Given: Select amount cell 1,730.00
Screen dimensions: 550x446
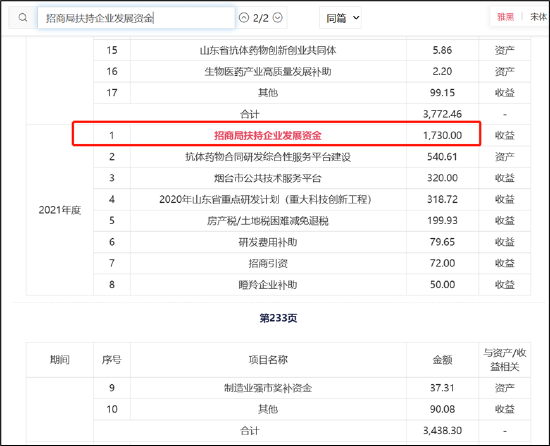Looking at the screenshot, I should (442, 135).
